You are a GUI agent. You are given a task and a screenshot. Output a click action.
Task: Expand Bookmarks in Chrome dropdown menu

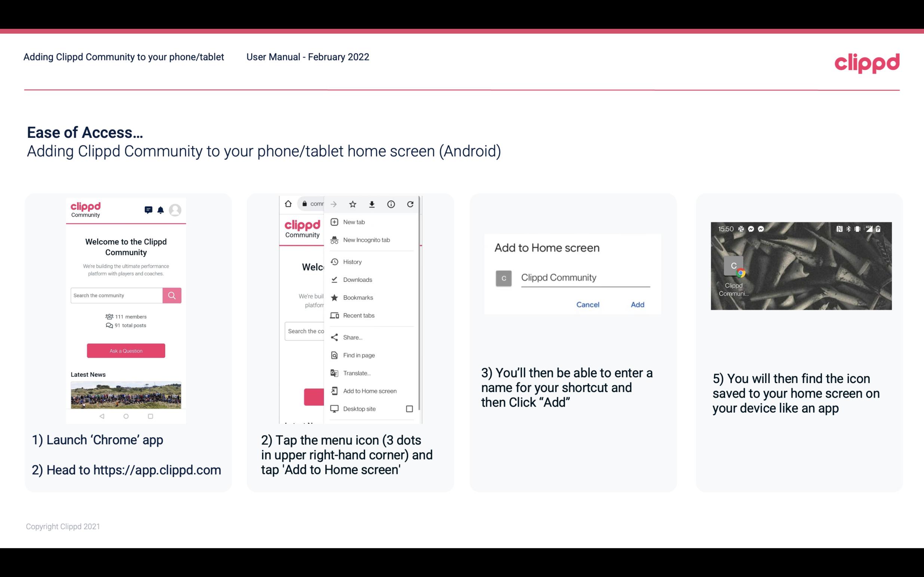pos(357,297)
